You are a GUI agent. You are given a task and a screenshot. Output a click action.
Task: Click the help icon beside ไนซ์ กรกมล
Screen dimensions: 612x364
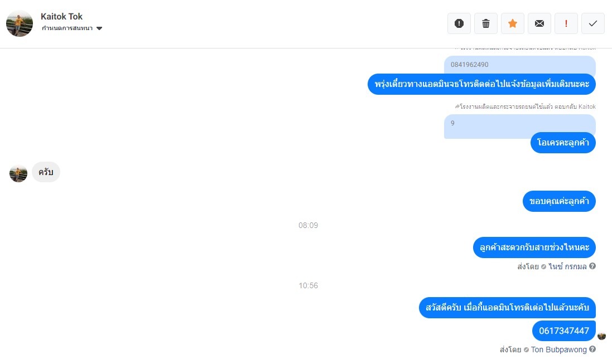tap(592, 266)
